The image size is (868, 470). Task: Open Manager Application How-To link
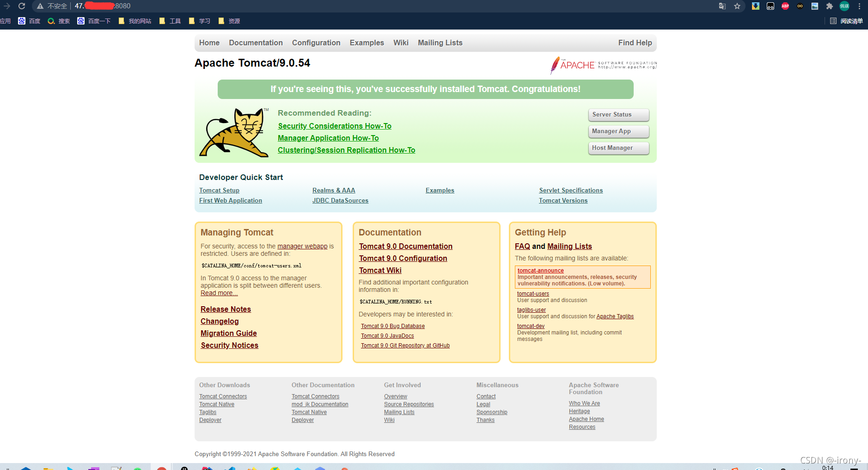(x=328, y=138)
